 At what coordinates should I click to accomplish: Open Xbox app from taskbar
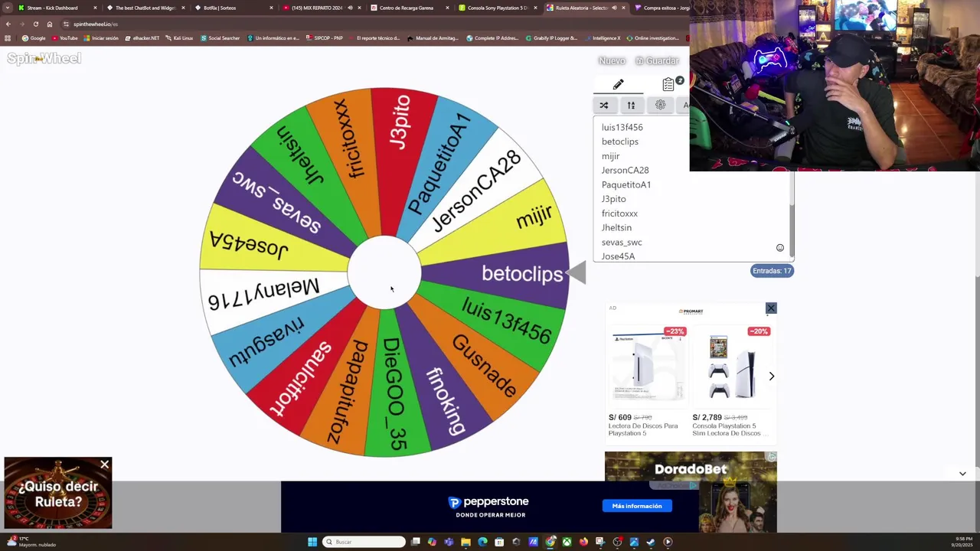pos(567,542)
